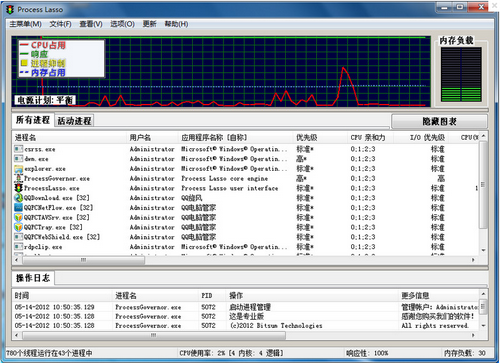500x363 pixels.
Task: Select QQPCWebShield.exe [32] process name
Action: (62, 237)
